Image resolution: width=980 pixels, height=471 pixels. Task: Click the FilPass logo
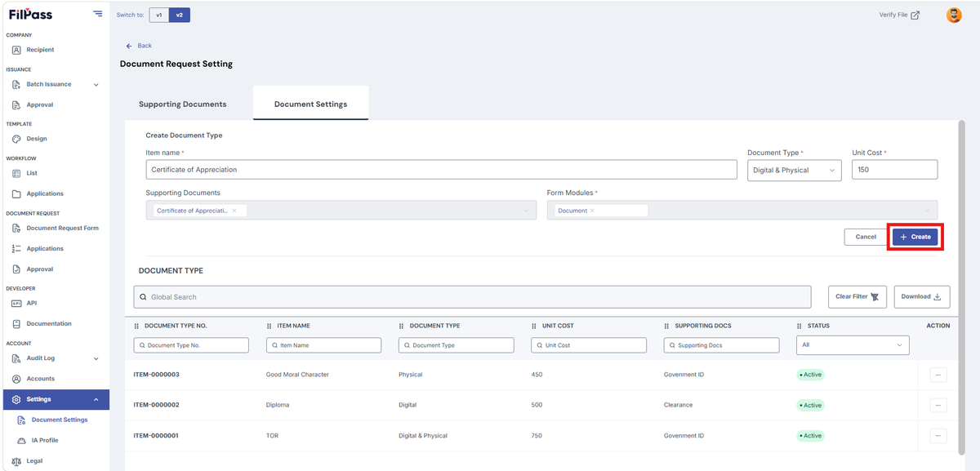[x=29, y=14]
